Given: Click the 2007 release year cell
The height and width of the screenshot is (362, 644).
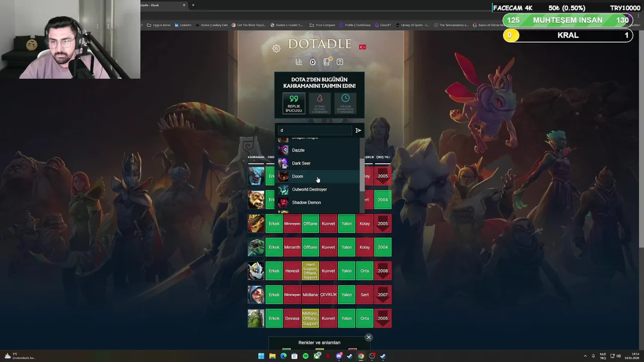Looking at the screenshot, I should pos(383,295).
